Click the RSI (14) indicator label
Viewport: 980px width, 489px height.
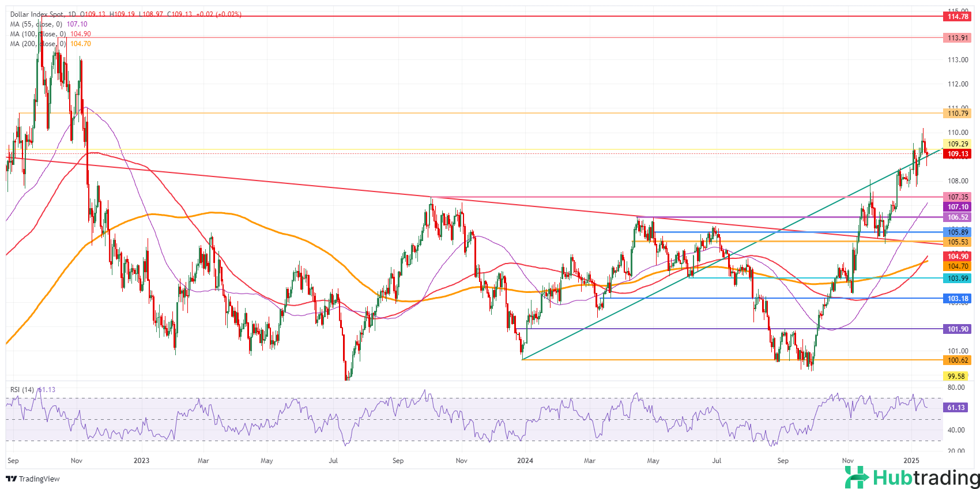(x=22, y=390)
